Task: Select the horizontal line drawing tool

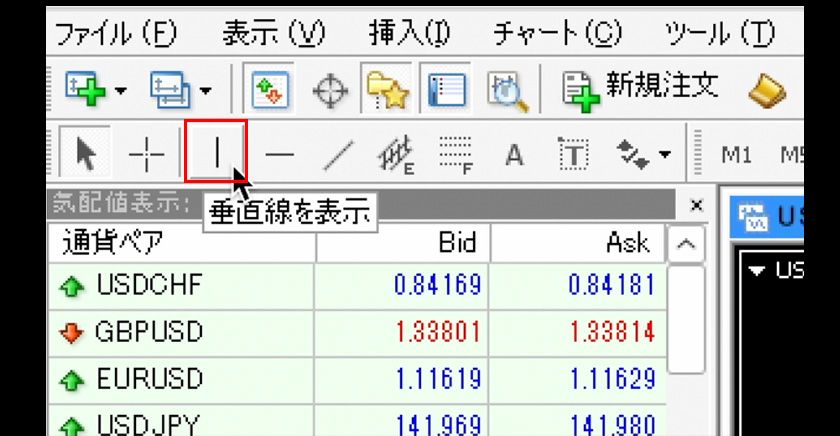Action: coord(279,154)
